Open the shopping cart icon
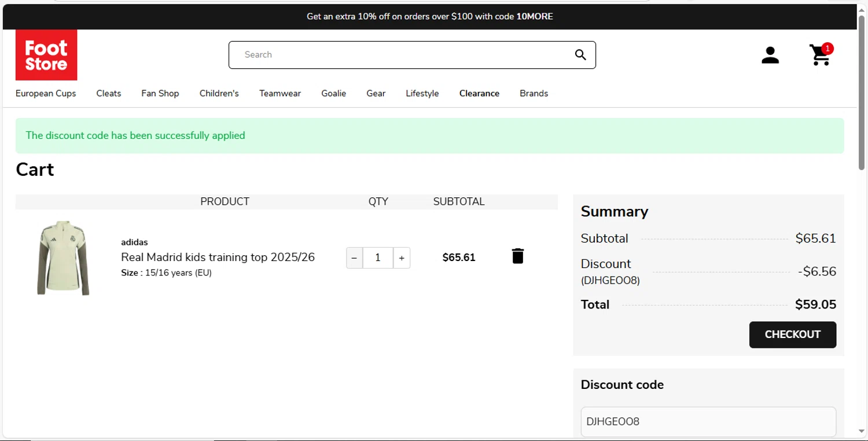The width and height of the screenshot is (868, 441). 821,55
